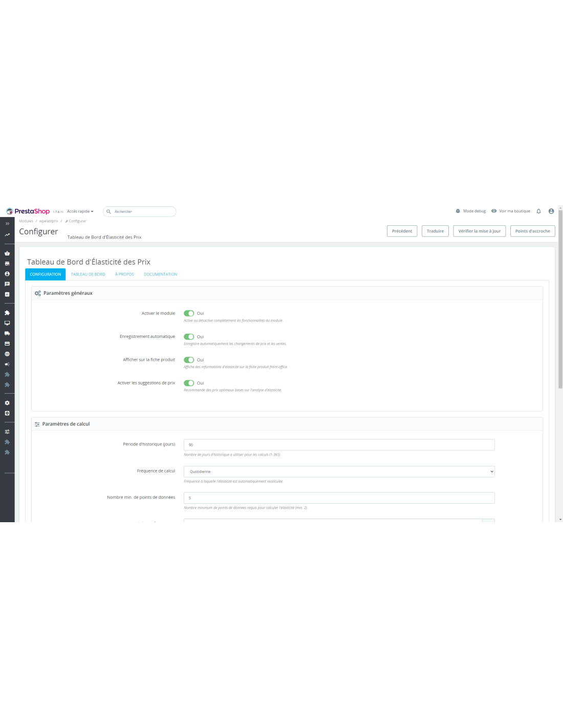The height and width of the screenshot is (728, 563).
Task: Click gears icon beside Paramètres généraux
Action: pyautogui.click(x=38, y=293)
